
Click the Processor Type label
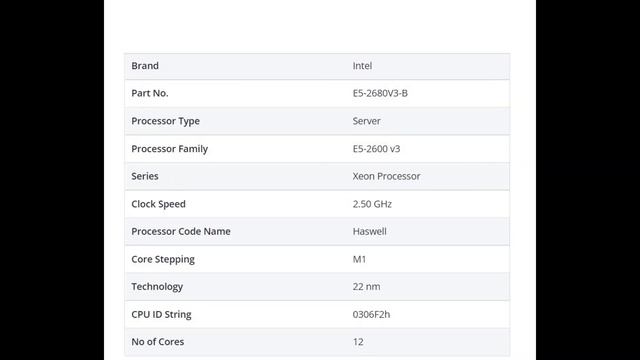tap(165, 121)
